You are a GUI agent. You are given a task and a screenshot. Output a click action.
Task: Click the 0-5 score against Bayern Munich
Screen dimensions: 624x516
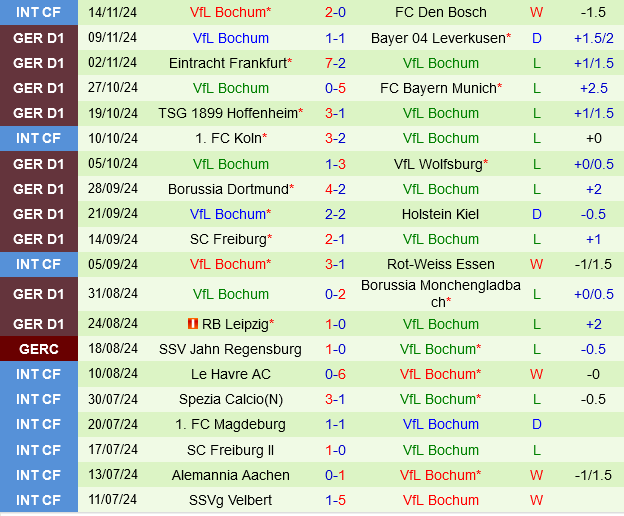tap(336, 88)
